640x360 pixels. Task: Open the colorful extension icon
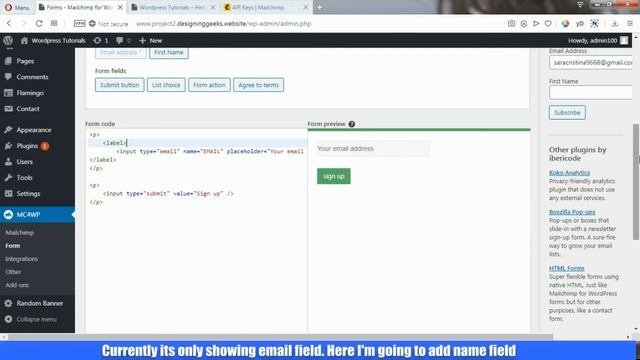point(565,24)
